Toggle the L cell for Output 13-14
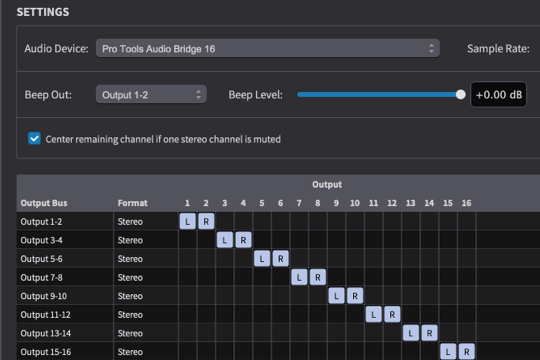Image resolution: width=540 pixels, height=360 pixels. [x=411, y=333]
